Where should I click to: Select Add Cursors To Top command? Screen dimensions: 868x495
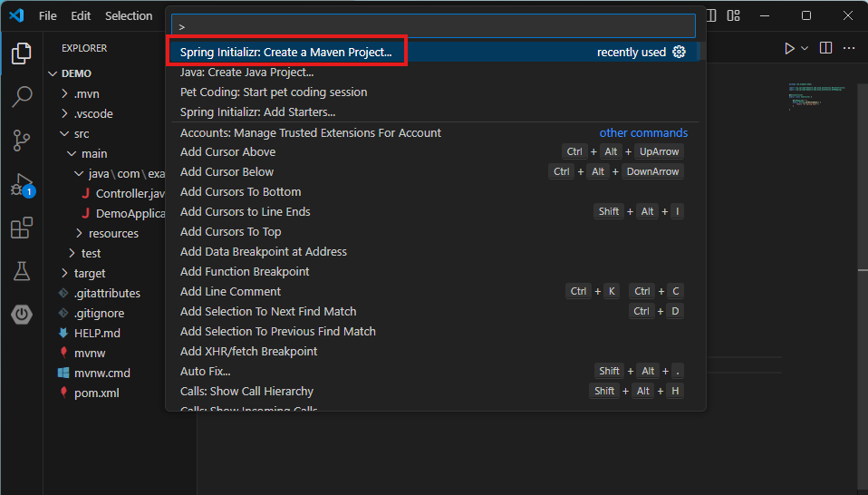pyautogui.click(x=435, y=231)
